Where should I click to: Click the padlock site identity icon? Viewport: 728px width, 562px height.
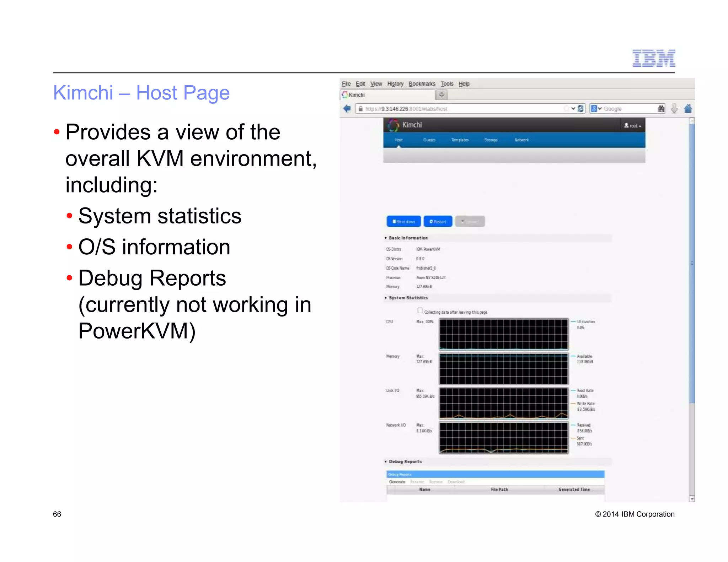pos(360,109)
